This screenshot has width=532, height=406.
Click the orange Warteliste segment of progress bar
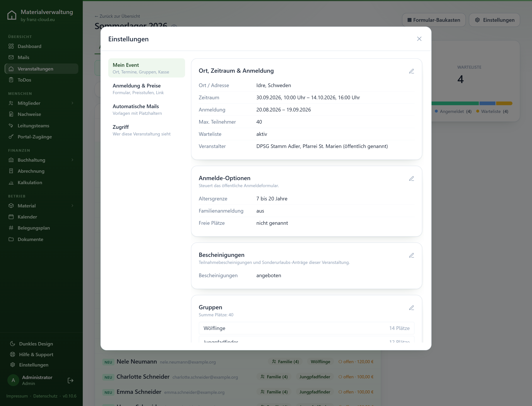point(504,103)
